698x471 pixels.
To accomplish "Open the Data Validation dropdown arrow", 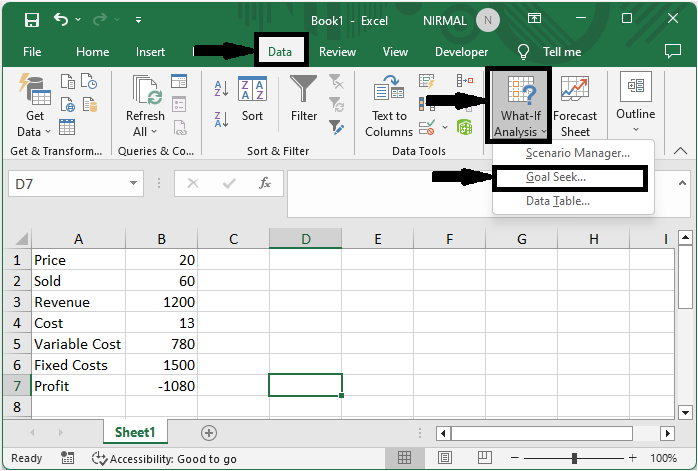I will (445, 128).
